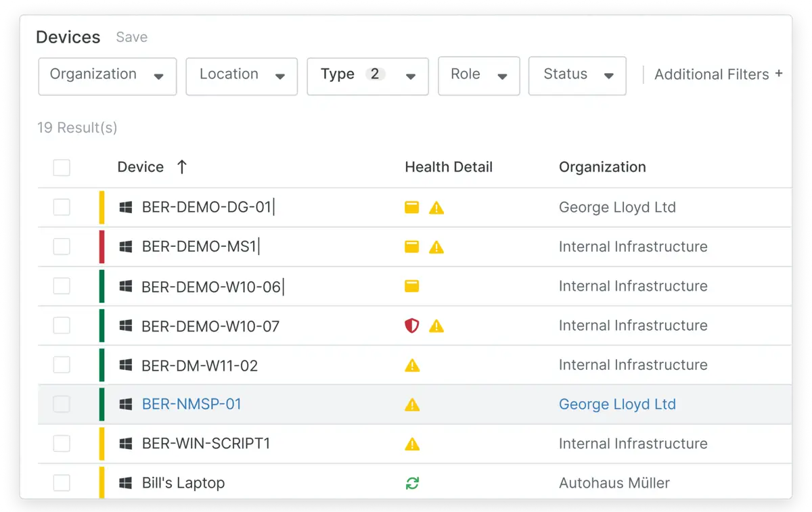This screenshot has width=812, height=512.
Task: Select device name BER-WIN-SCRIPT1
Action: click(x=206, y=444)
